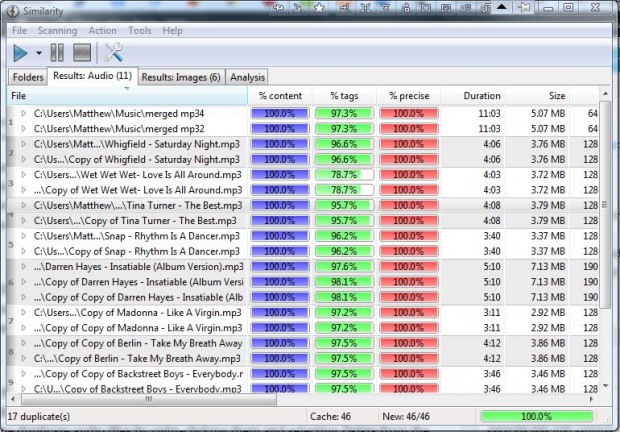Click the 3.79 MB size of Copy of Tina Turner
This screenshot has width=620, height=432.
point(548,221)
